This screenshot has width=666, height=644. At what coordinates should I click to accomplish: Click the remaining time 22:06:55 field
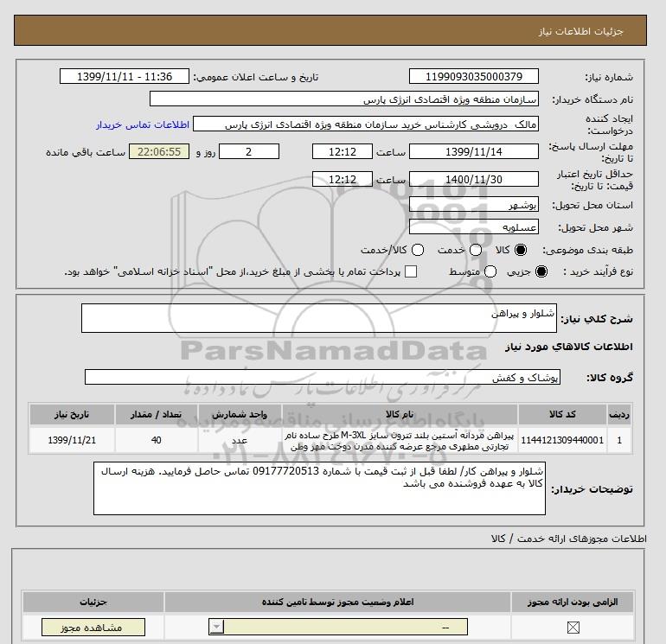point(159,151)
